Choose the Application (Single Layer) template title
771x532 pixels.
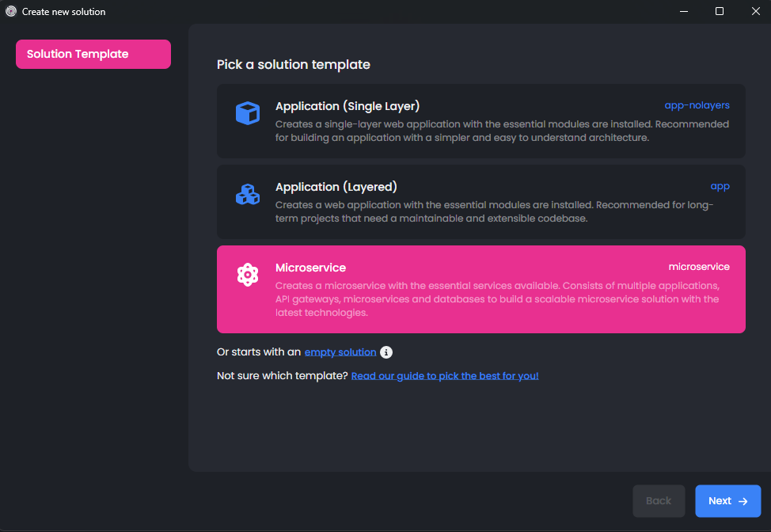point(348,106)
